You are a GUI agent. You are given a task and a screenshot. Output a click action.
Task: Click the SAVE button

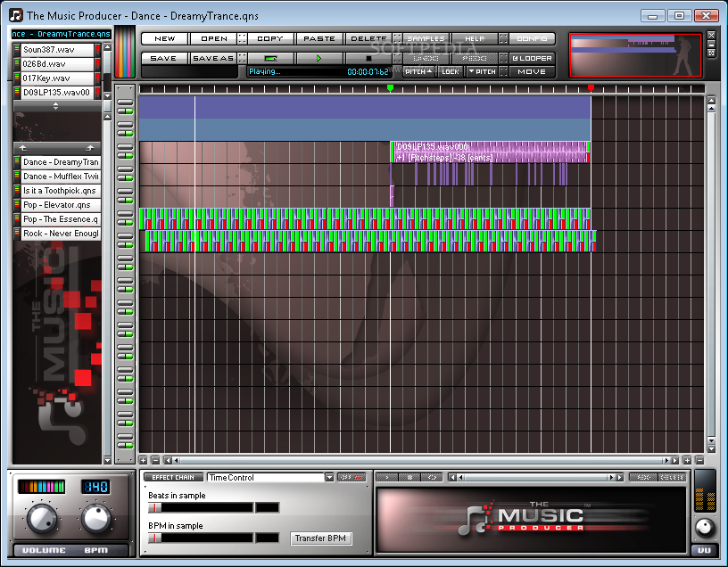click(163, 59)
